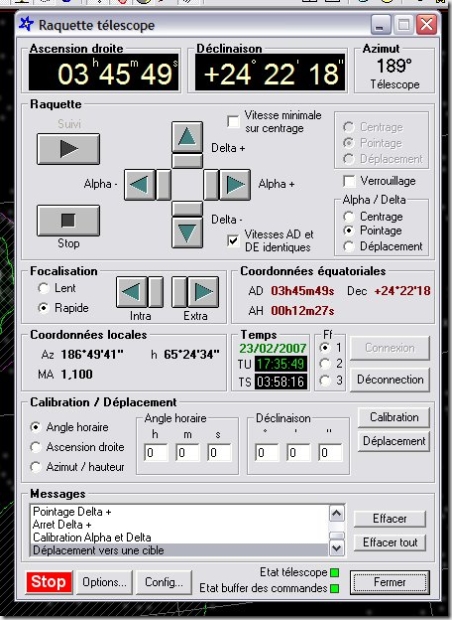Open the Options... dialog

pos(104,582)
